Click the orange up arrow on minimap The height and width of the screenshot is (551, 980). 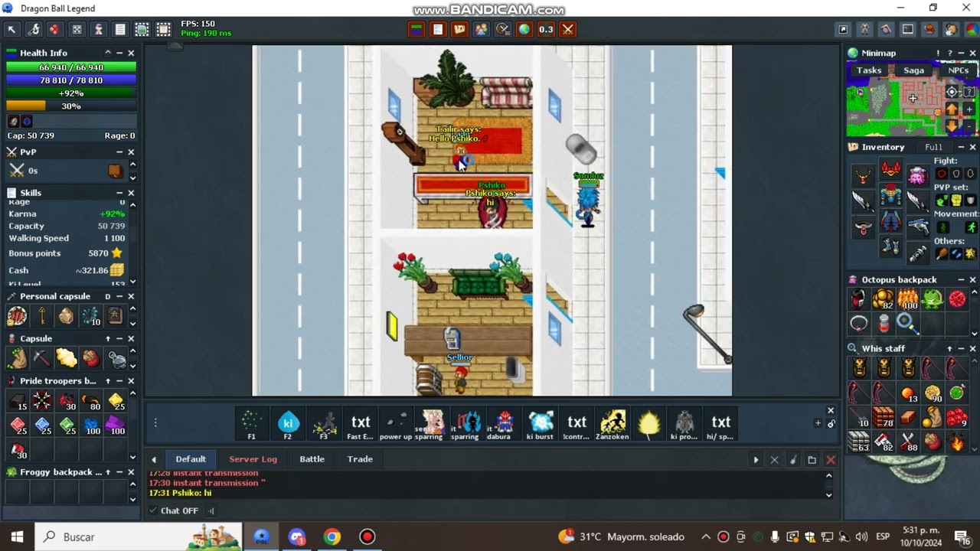[x=952, y=109]
